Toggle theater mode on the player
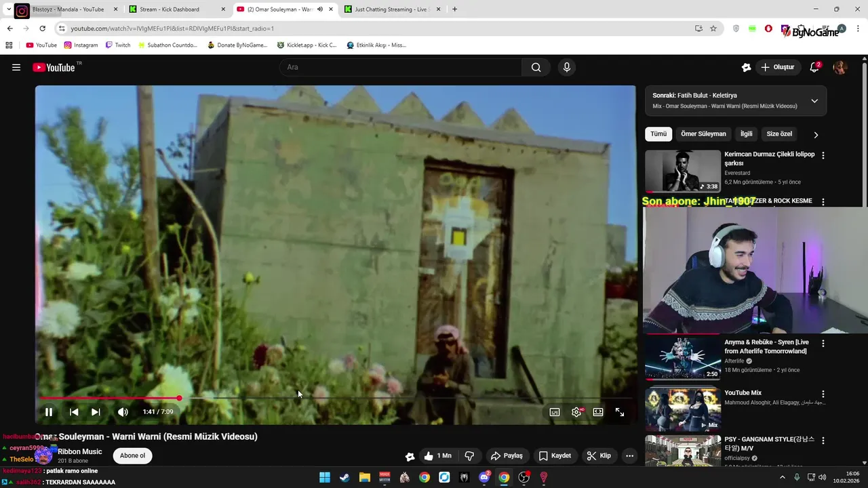Screen dimensions: 868x488 pos(598,411)
